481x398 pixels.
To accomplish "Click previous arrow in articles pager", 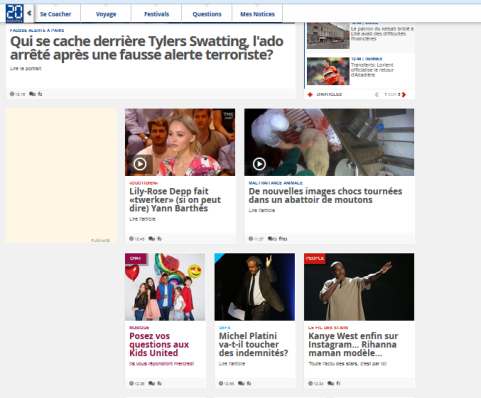I will click(377, 95).
